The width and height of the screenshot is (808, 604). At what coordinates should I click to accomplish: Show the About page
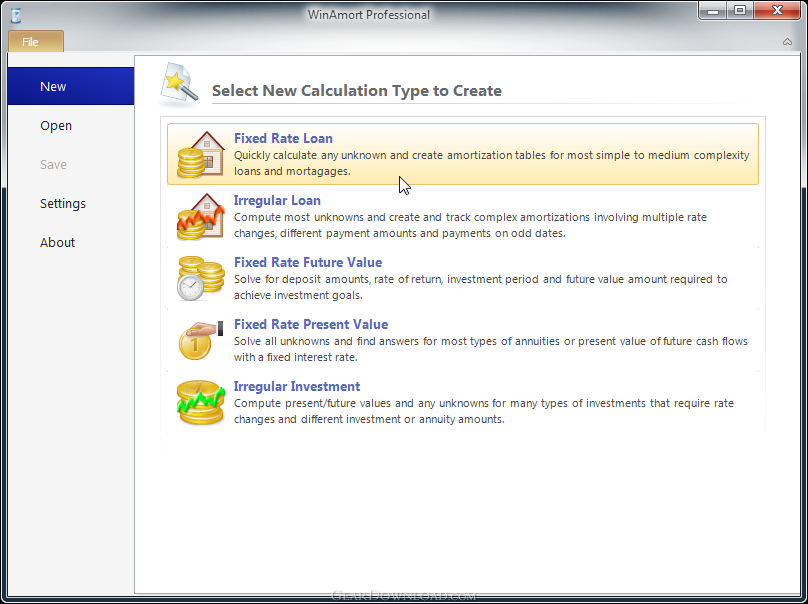point(71,242)
